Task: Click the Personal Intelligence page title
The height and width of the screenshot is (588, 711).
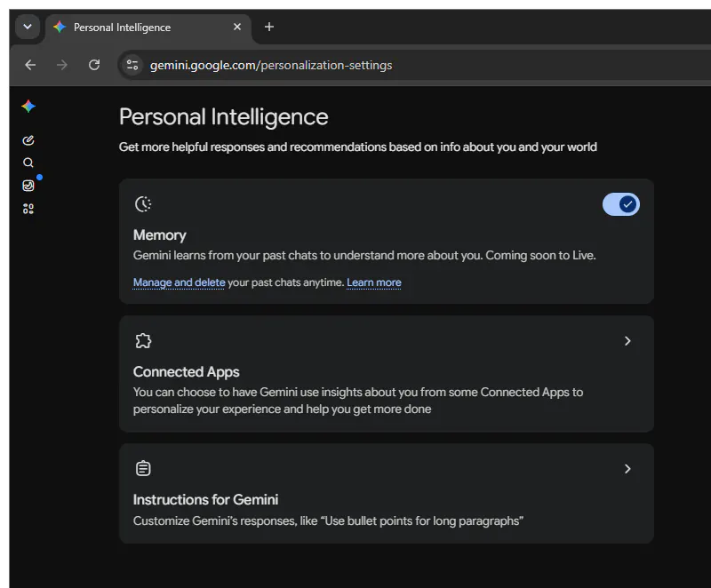Action: tap(224, 117)
